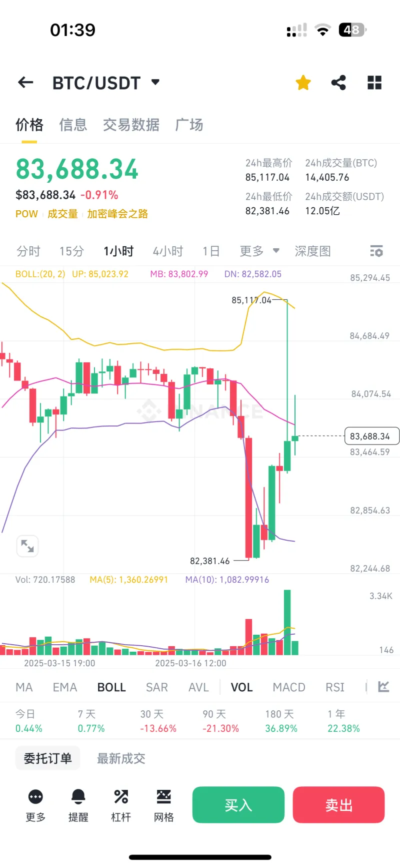Image resolution: width=400 pixels, height=868 pixels.
Task: Tap the green 买入 button
Action: (x=238, y=804)
